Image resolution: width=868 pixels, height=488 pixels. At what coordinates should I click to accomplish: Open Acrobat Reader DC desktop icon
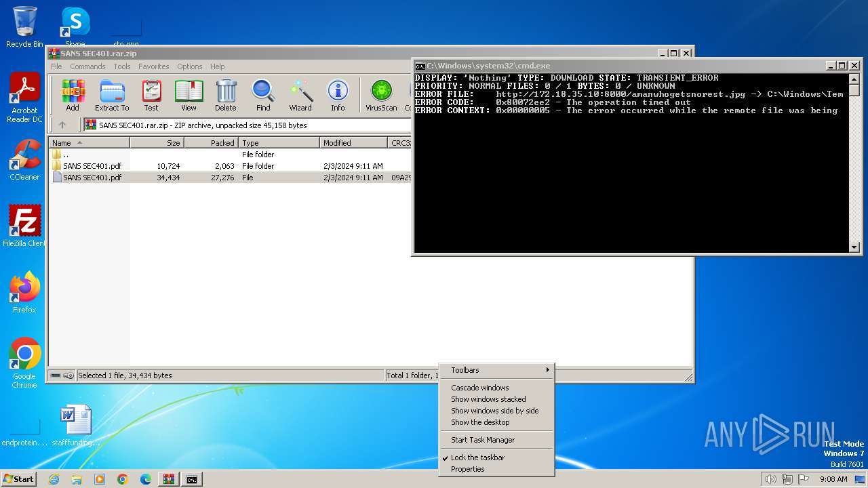click(24, 98)
